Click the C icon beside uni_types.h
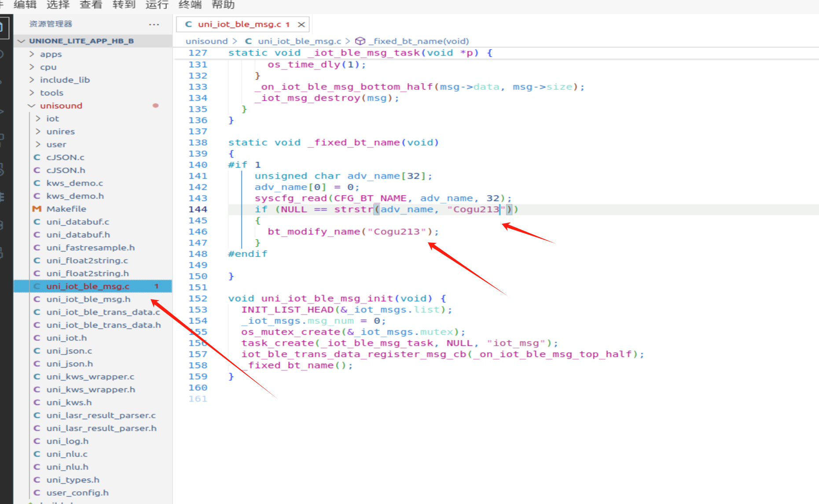Image resolution: width=819 pixels, height=504 pixels. tap(37, 480)
